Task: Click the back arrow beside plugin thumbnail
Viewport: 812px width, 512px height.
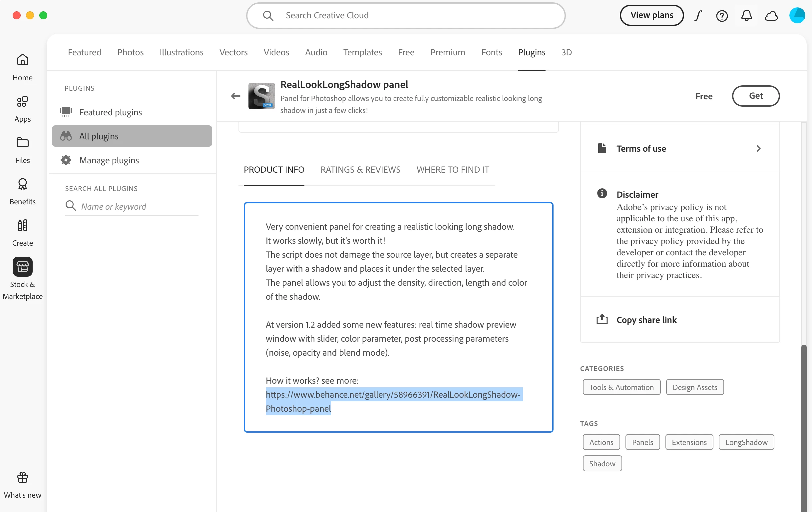Action: [x=236, y=96]
